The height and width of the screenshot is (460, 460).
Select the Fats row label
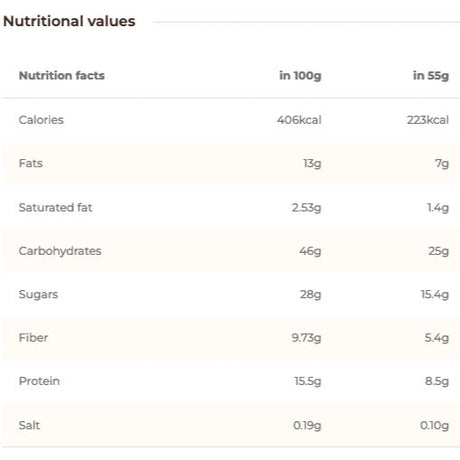[31, 163]
